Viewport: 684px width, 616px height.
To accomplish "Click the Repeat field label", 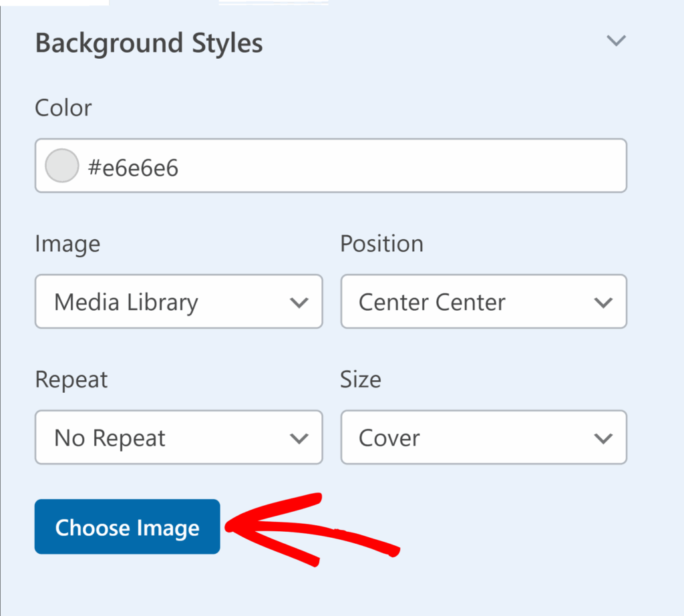I will point(71,380).
